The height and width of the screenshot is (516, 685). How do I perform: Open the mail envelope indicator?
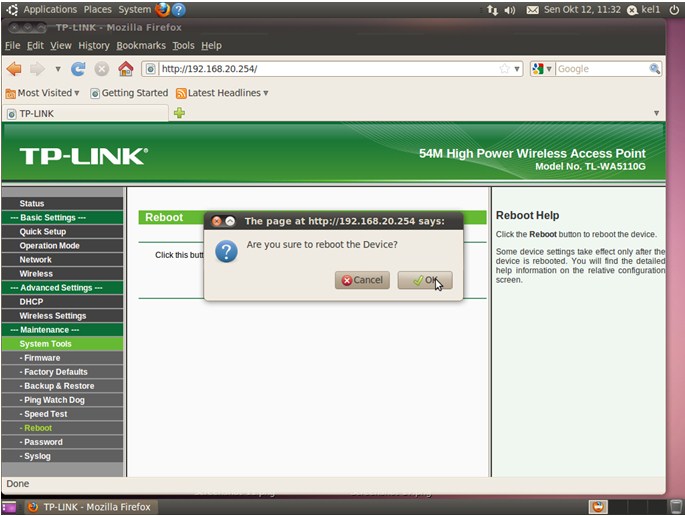(532, 10)
